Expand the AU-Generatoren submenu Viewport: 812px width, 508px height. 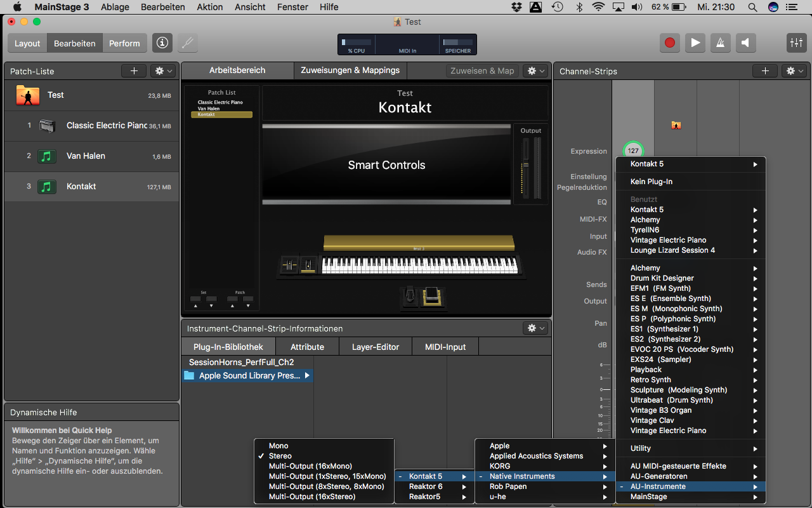click(691, 476)
